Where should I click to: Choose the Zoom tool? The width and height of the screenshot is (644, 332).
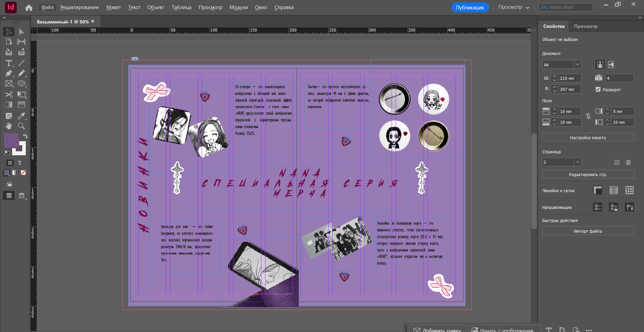[21, 126]
